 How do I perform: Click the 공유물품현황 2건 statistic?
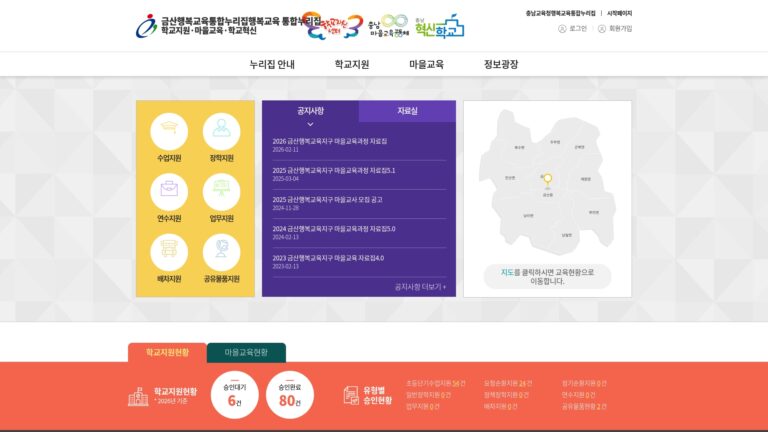point(584,407)
